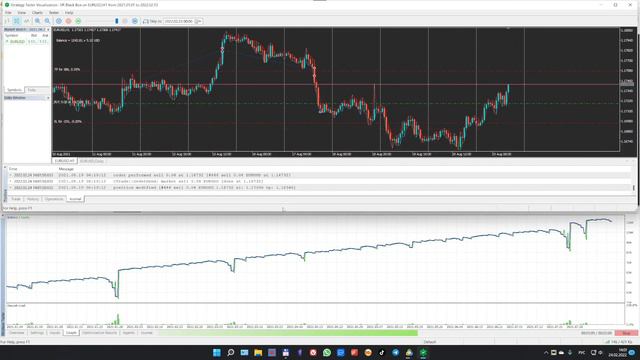
Task: Open Graph tab in Strategy Tester window
Action: coord(71,333)
